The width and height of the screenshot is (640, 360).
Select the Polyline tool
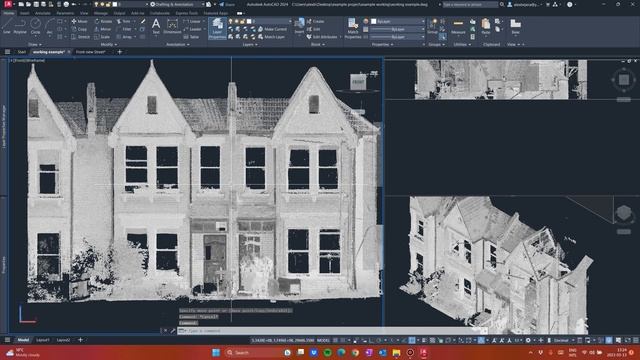tap(20, 26)
